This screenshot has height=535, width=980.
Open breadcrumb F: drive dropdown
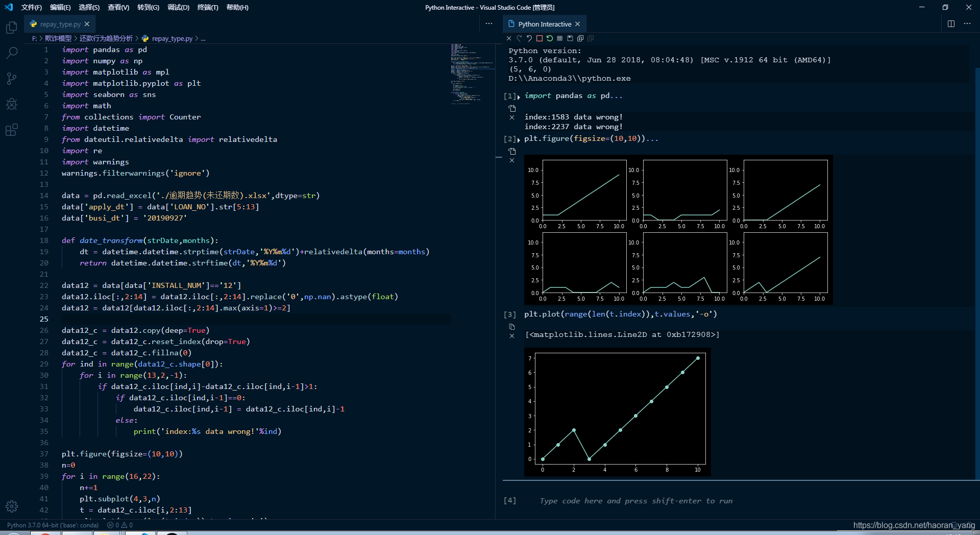34,38
